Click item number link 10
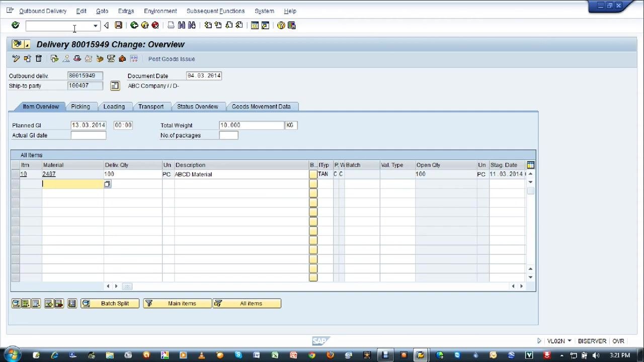 (23, 174)
